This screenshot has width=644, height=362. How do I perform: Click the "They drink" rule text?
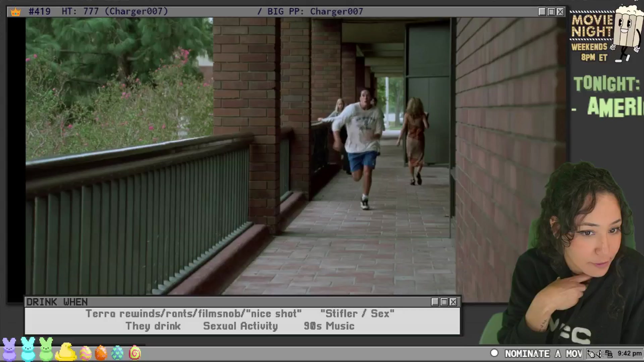153,326
